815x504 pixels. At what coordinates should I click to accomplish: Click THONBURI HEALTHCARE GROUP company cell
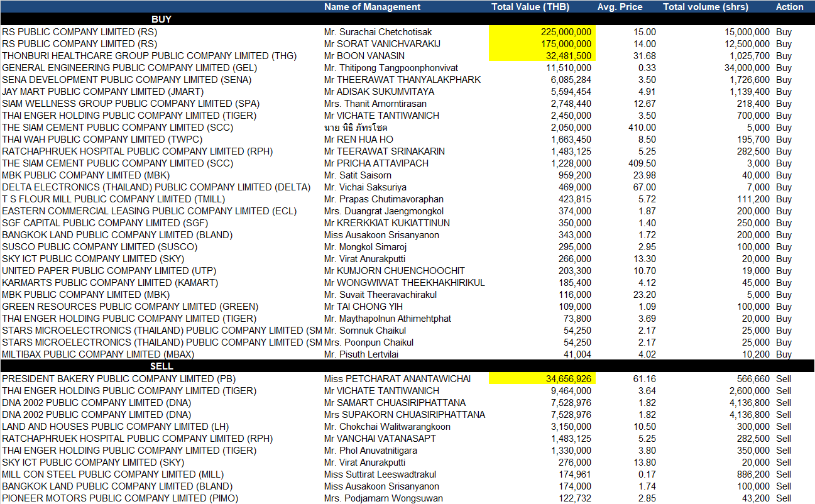(150, 56)
